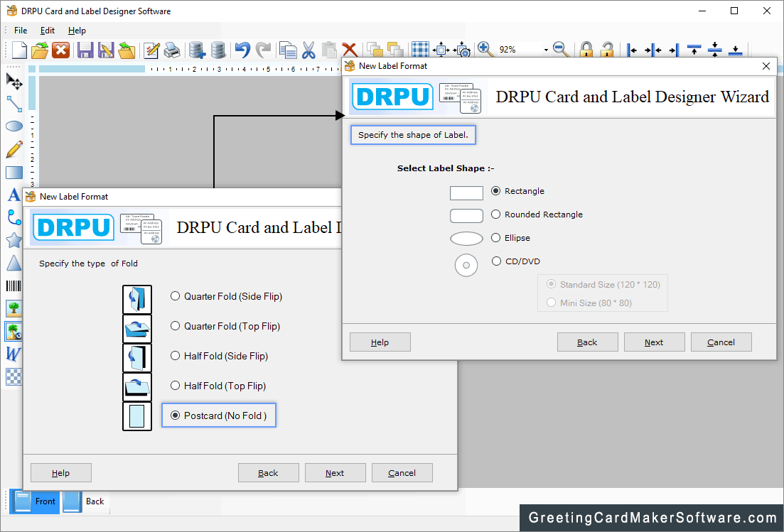Click Back in label shape wizard
Viewport: 784px width, 532px height.
(x=588, y=342)
